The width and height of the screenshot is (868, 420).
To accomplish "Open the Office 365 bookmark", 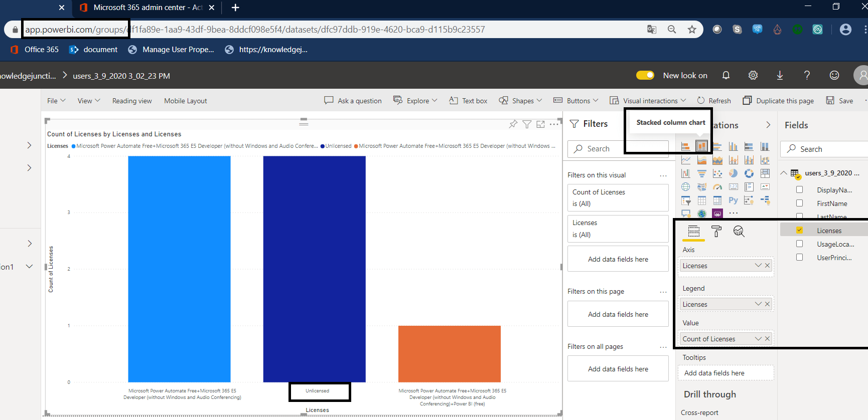I will tap(34, 50).
